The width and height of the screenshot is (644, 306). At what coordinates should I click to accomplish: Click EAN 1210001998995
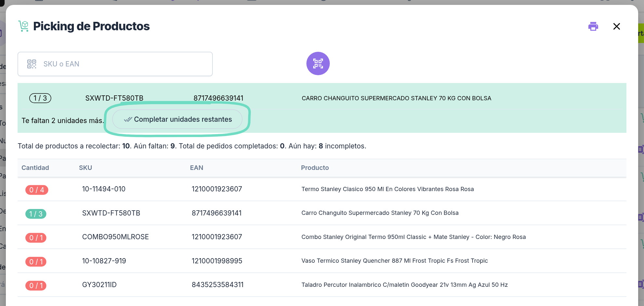tap(217, 261)
